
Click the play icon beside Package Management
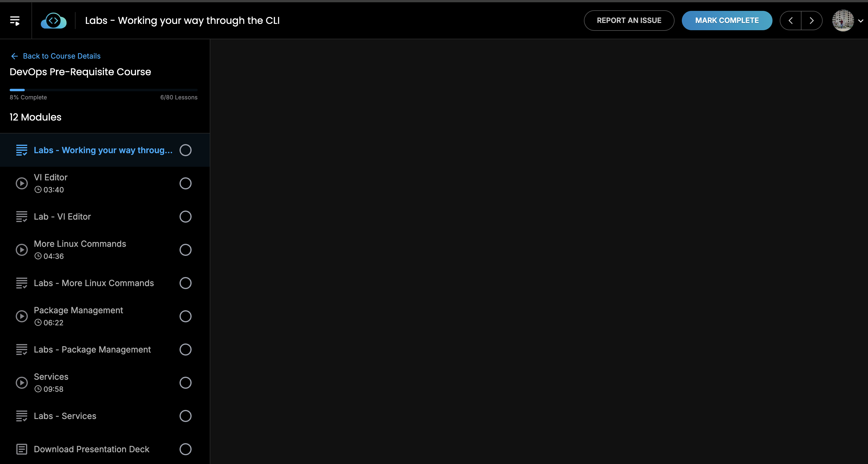[x=21, y=316]
